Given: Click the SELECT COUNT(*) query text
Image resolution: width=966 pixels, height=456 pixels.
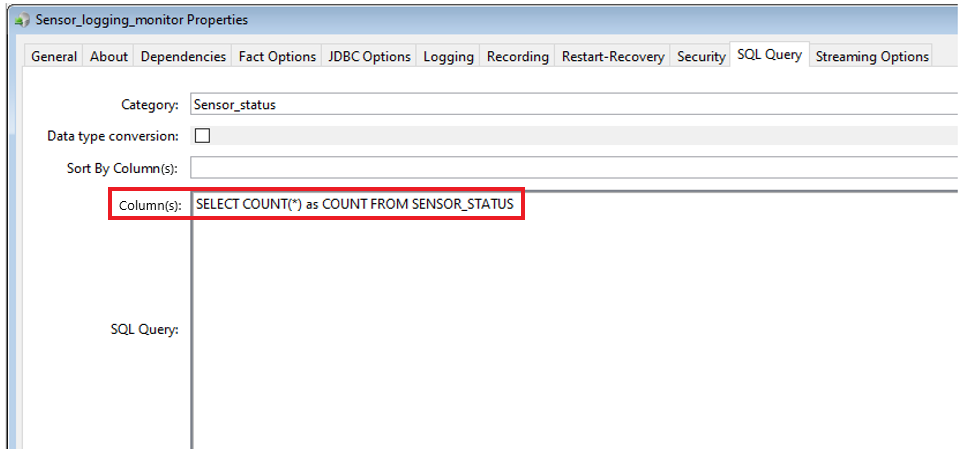Looking at the screenshot, I should tap(354, 204).
